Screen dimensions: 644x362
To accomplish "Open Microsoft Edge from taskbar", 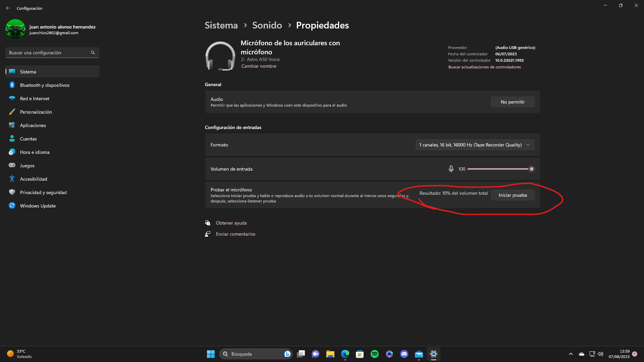I will pyautogui.click(x=345, y=354).
